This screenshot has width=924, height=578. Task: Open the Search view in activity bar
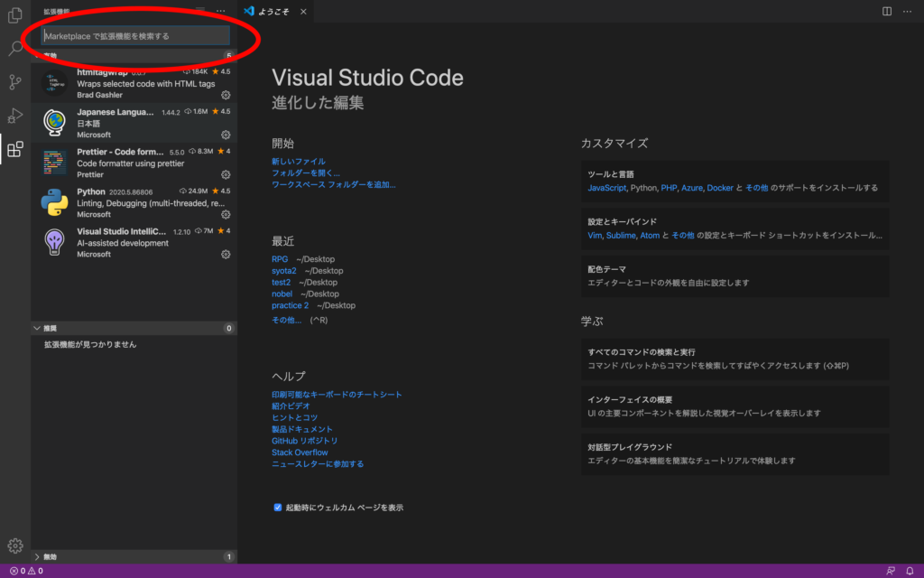[15, 49]
